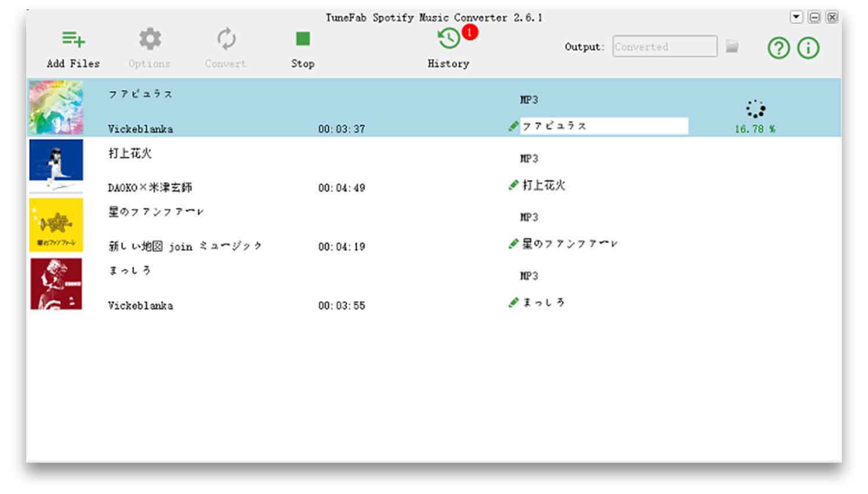Click the MP3 format in the 打上花火 row
The image size is (868, 494).
529,158
